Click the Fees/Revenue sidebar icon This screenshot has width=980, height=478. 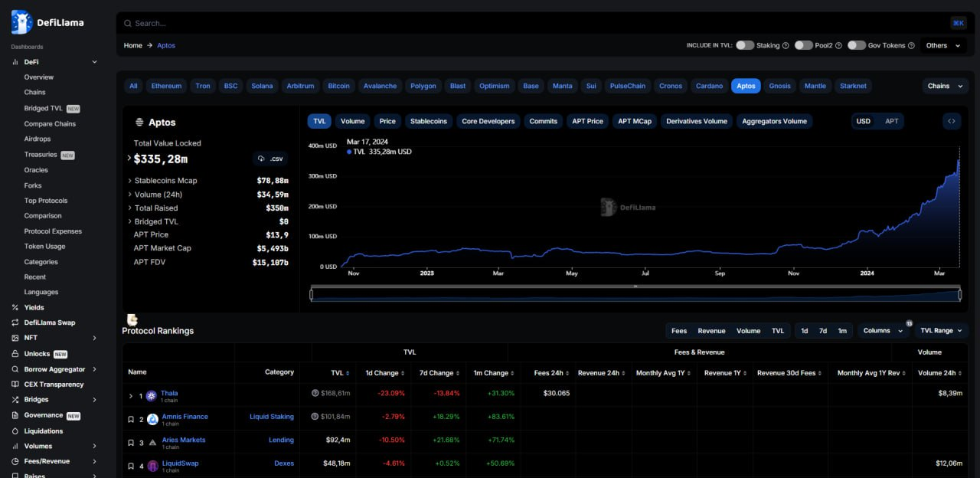15,461
